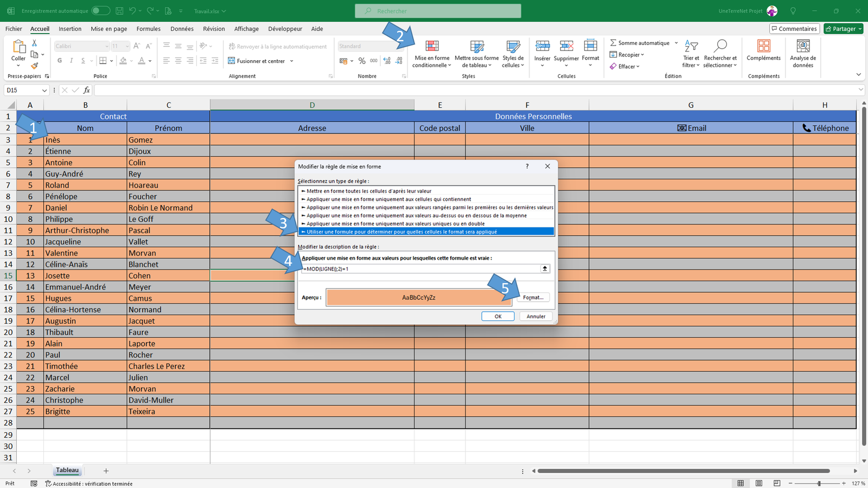Click the insert function fx icon
This screenshot has width=868, height=488.
[x=87, y=90]
